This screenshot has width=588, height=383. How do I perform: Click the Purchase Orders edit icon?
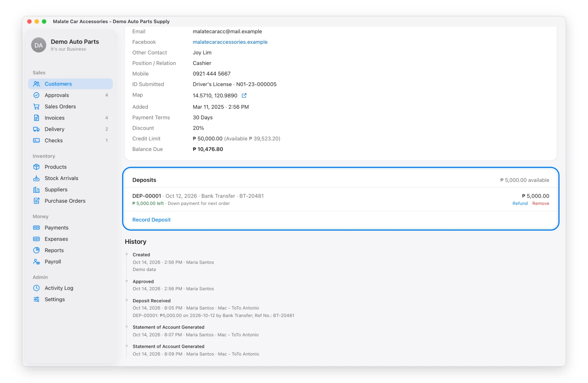pos(36,201)
